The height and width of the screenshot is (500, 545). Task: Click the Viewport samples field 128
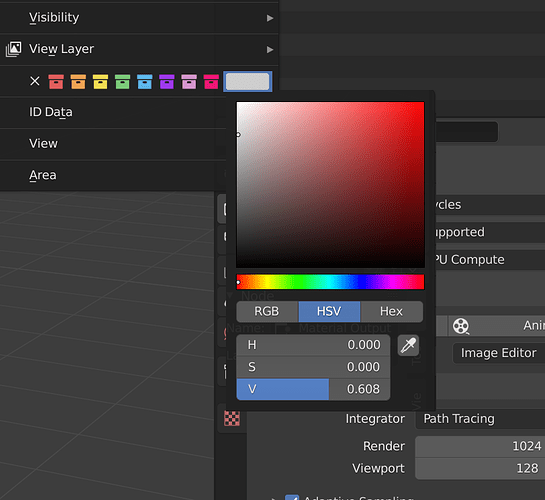tap(480, 469)
